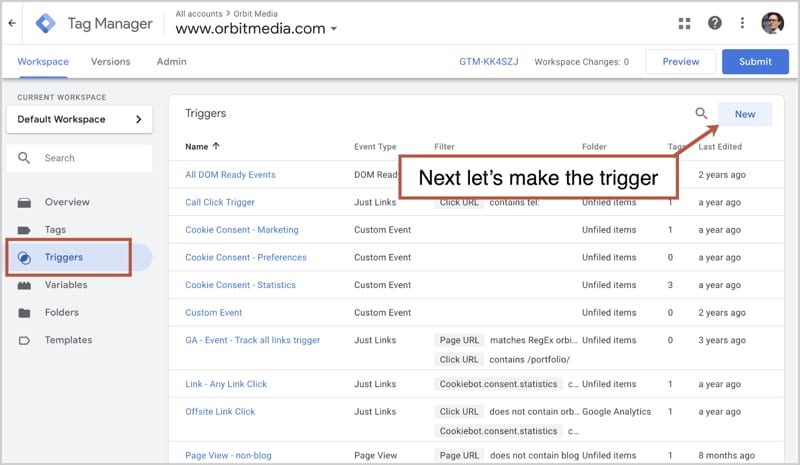
Task: Open the Call Click Trigger
Action: click(220, 202)
